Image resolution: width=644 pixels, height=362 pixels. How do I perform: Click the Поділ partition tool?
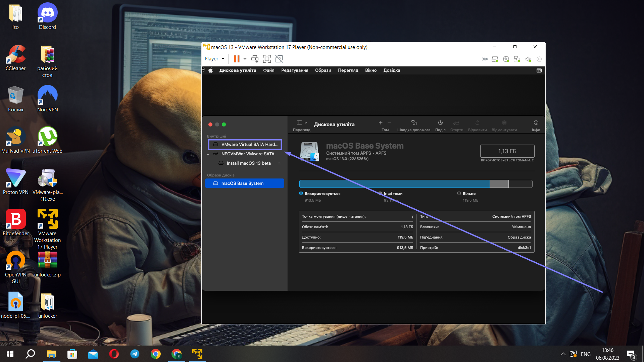click(x=440, y=125)
